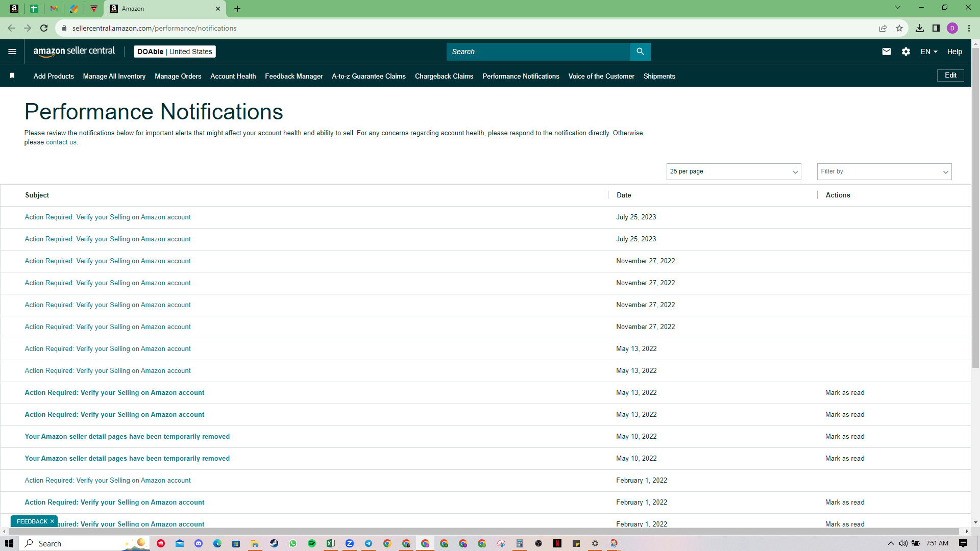
Task: Click the browser forward arrow
Action: coord(28,28)
